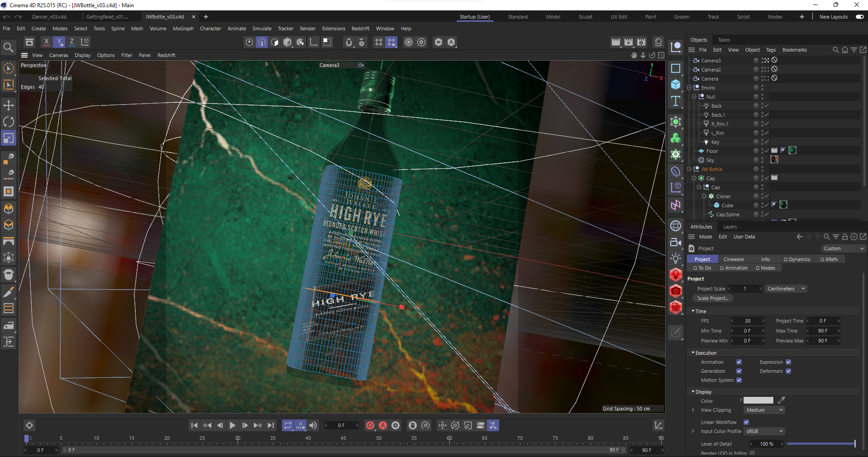Image resolution: width=868 pixels, height=457 pixels.
Task: Select the Cap.Spline object in tree
Action: click(728, 214)
